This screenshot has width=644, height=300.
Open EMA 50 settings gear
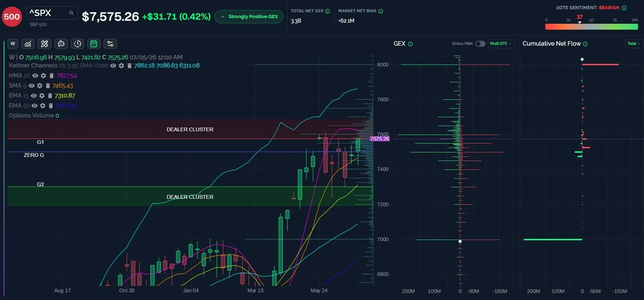pyautogui.click(x=43, y=106)
